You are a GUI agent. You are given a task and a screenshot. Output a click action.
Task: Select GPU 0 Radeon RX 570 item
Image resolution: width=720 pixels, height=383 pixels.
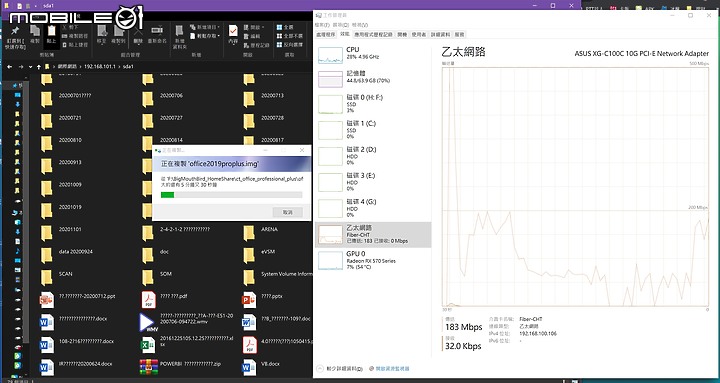(x=373, y=260)
